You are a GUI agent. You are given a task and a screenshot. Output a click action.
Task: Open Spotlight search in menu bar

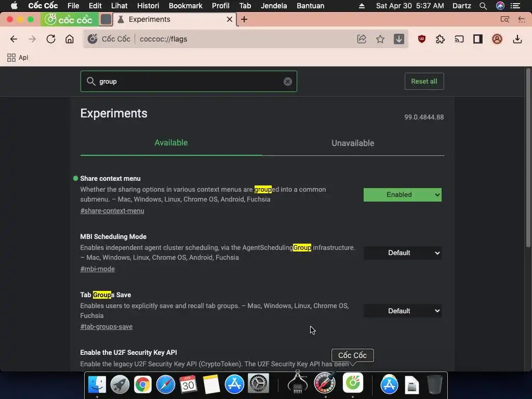[x=483, y=6]
